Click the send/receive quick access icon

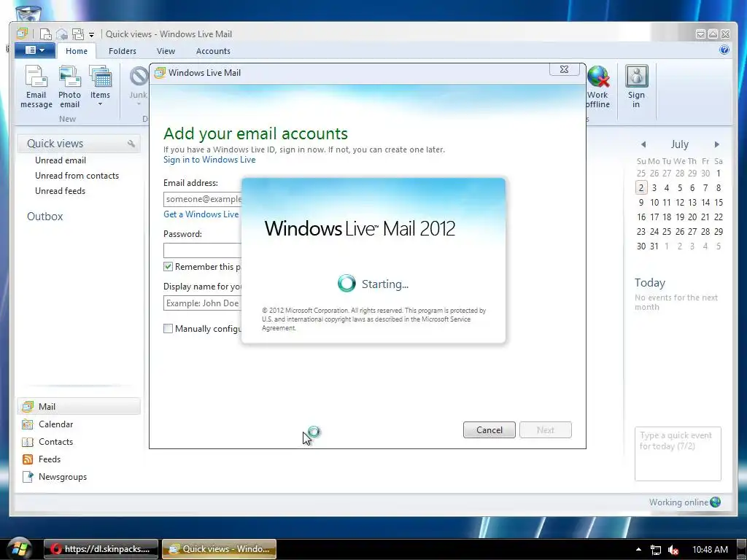point(77,34)
